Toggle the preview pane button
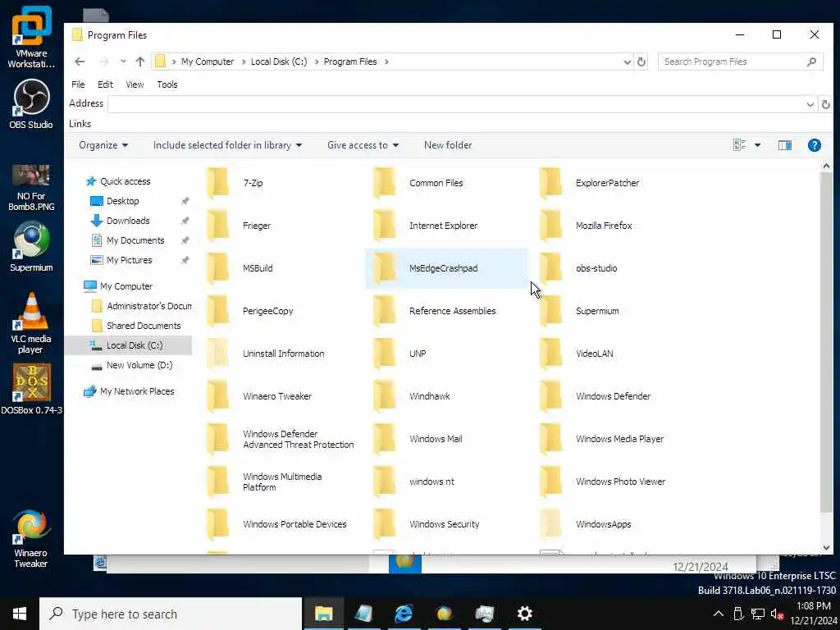 point(784,145)
